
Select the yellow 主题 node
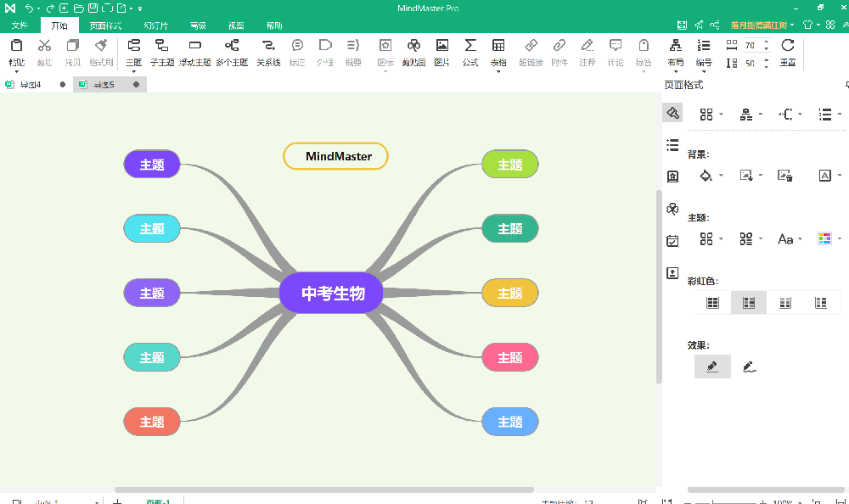[510, 293]
